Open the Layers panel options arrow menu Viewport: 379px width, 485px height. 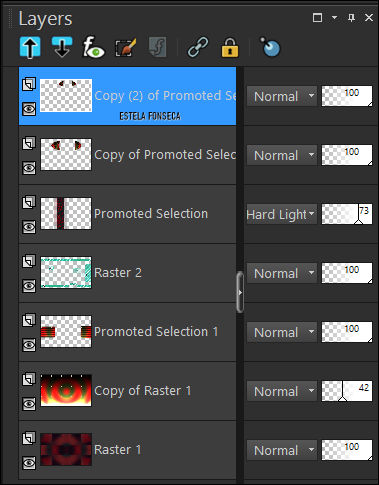click(334, 17)
